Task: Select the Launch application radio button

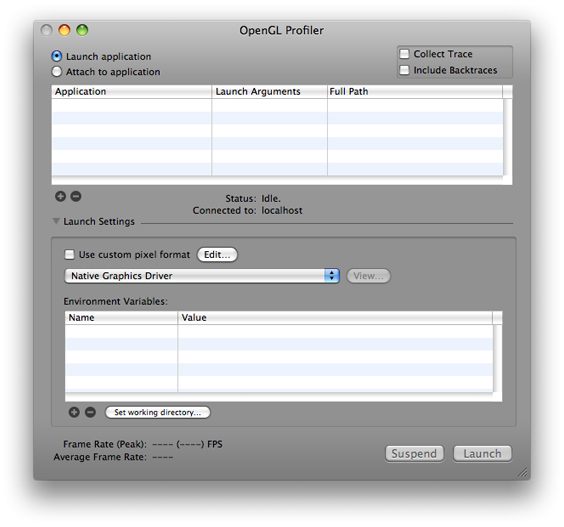Action: tap(57, 56)
